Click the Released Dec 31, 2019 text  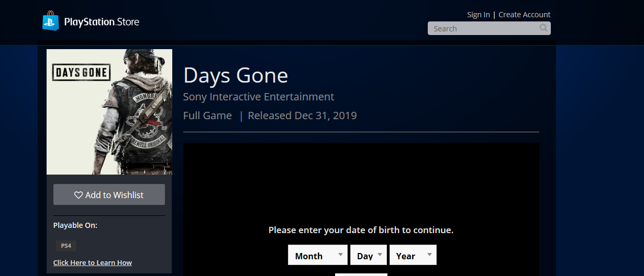coord(302,116)
